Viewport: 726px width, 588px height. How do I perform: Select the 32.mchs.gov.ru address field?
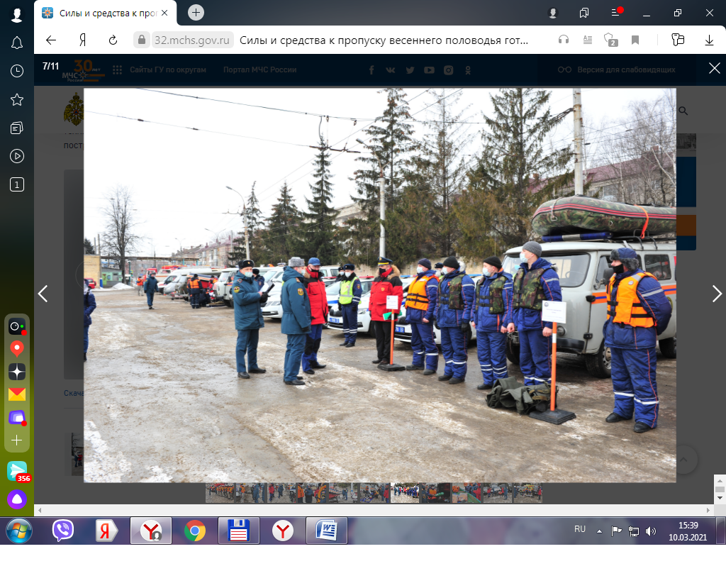click(191, 40)
